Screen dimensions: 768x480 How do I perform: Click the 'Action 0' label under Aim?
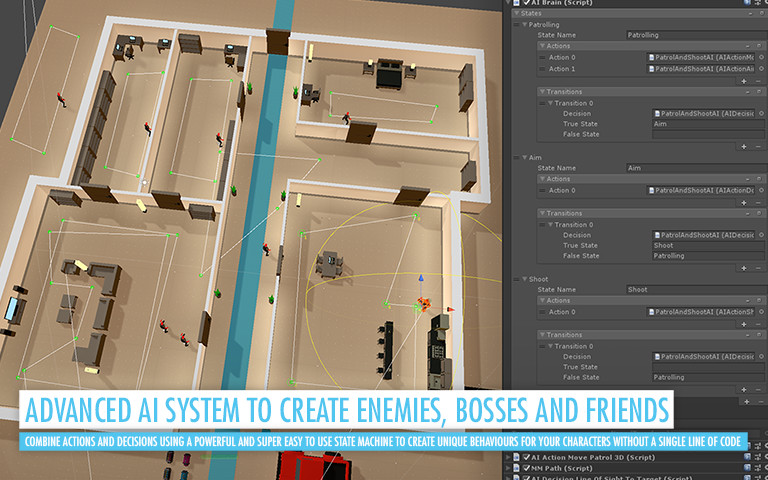tap(562, 191)
